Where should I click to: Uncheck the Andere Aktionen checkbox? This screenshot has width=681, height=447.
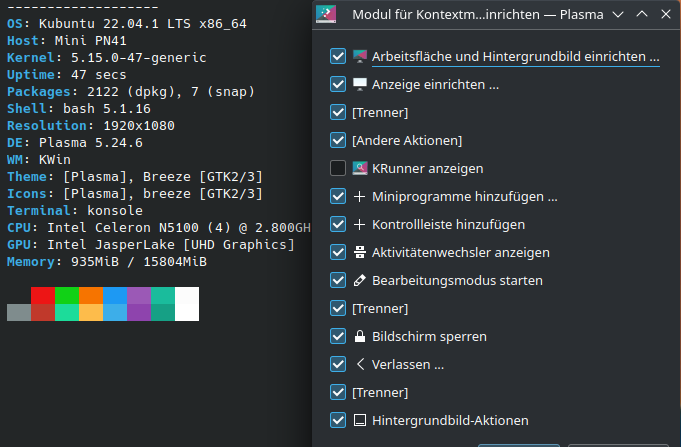338,140
